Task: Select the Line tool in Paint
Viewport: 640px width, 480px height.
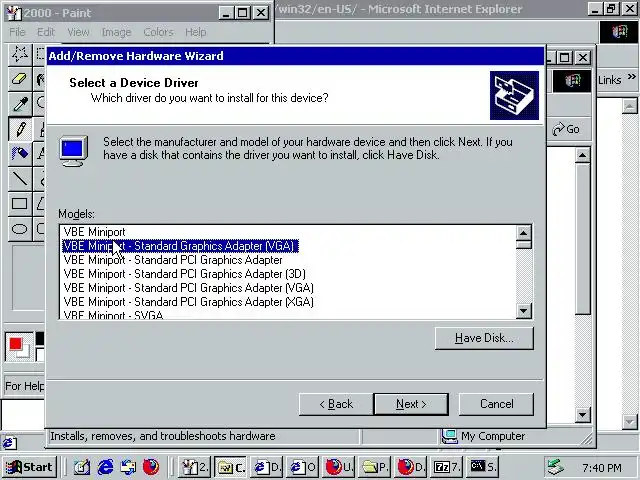Action: tap(20, 178)
